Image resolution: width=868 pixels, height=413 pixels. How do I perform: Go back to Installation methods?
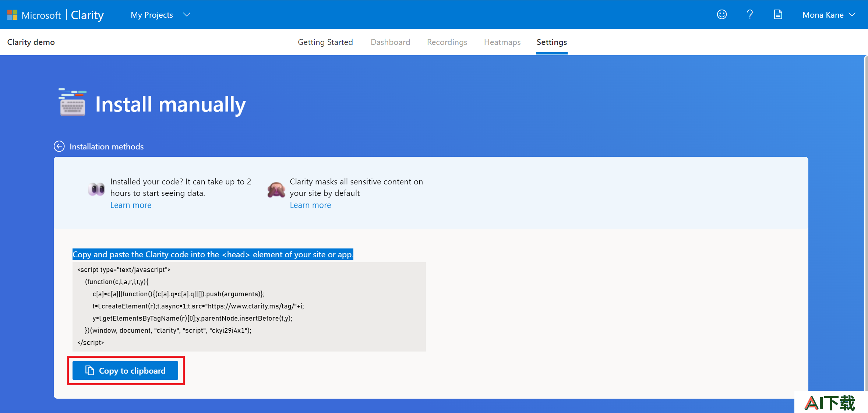pyautogui.click(x=106, y=147)
